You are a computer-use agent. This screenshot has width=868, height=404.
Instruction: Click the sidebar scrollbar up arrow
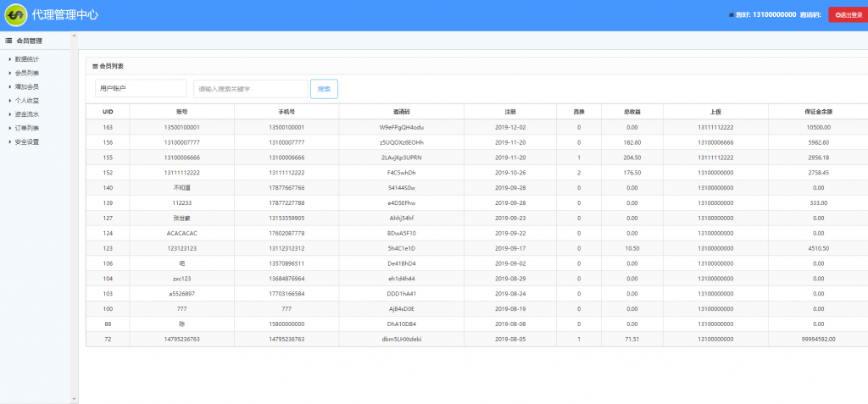point(74,36)
